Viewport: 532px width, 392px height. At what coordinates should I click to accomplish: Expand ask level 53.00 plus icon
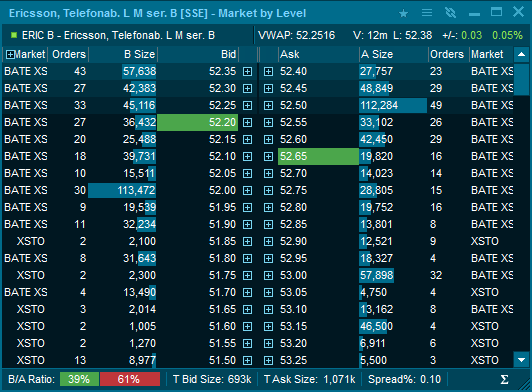268,275
